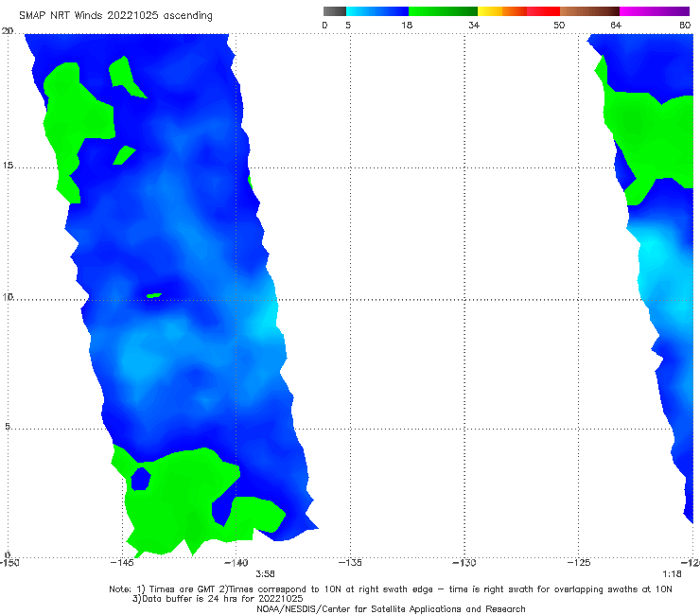Click the latitude label '15'
This screenshot has height=615, width=700.
[8, 166]
